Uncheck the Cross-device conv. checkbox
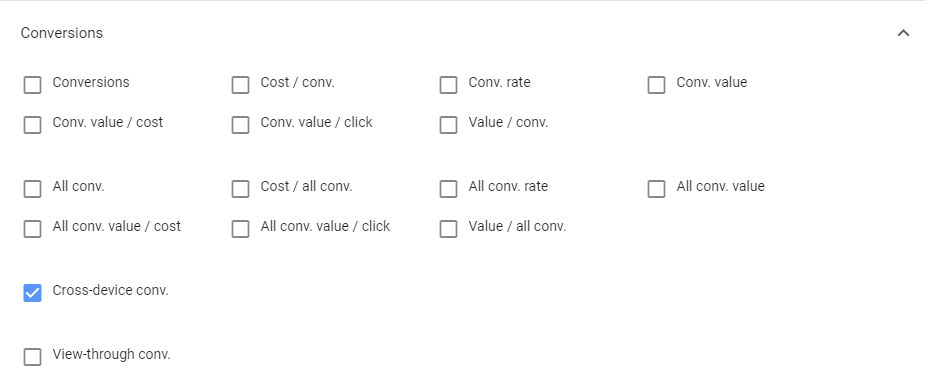 32,293
